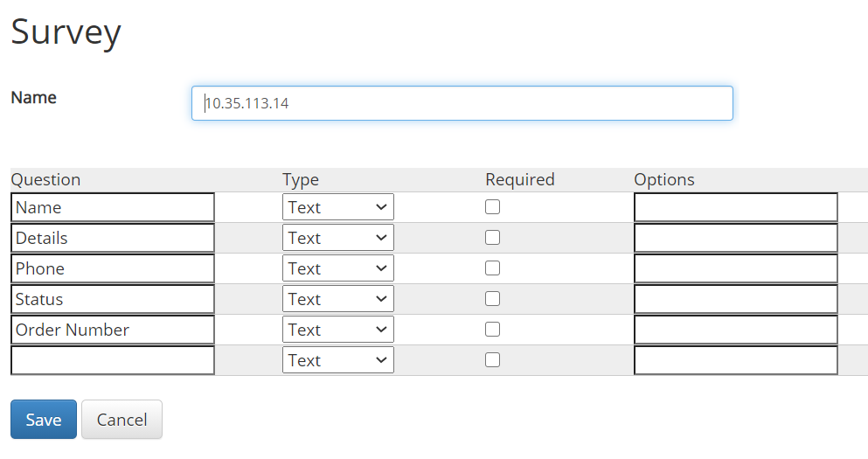Open Type dropdown for Phone question
Image resolution: width=868 pixels, height=459 pixels.
[337, 268]
